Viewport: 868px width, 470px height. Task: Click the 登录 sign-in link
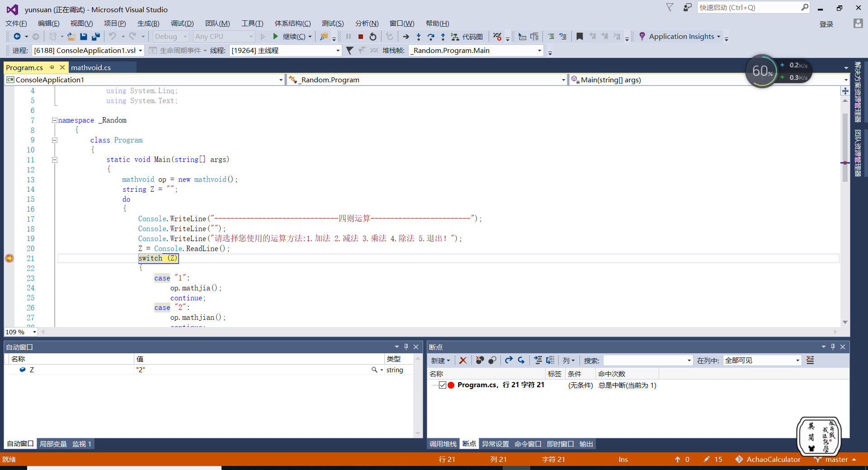(x=826, y=24)
